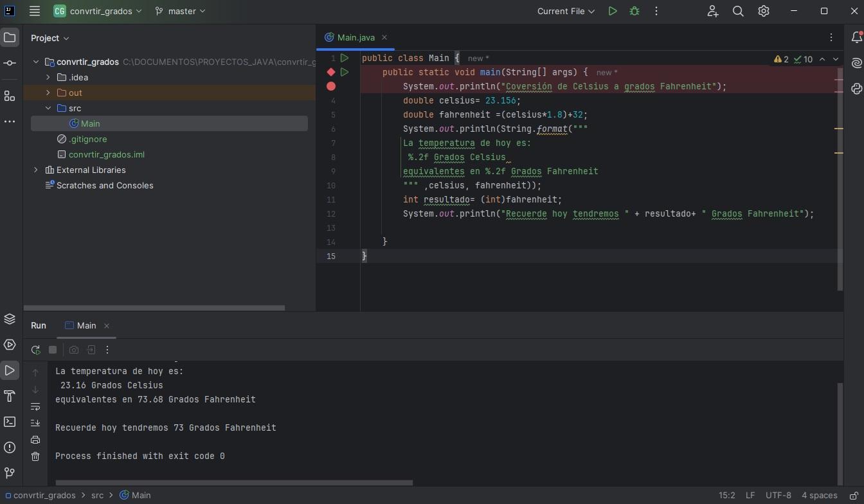Screen dimensions: 864x504
Task: Collapse the src folder
Action: (x=48, y=108)
